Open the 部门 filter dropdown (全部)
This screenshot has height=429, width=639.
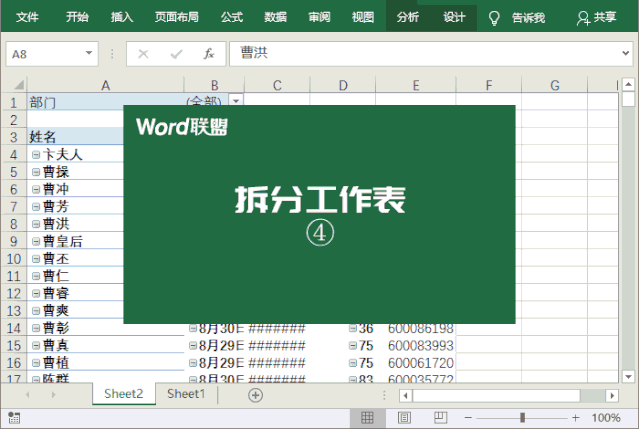[236, 101]
